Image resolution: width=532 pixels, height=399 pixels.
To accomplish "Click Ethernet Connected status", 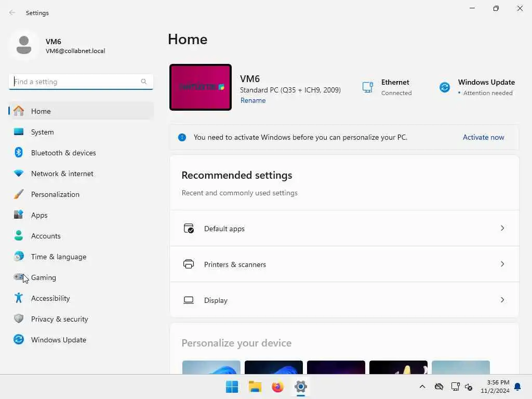I will [387, 87].
